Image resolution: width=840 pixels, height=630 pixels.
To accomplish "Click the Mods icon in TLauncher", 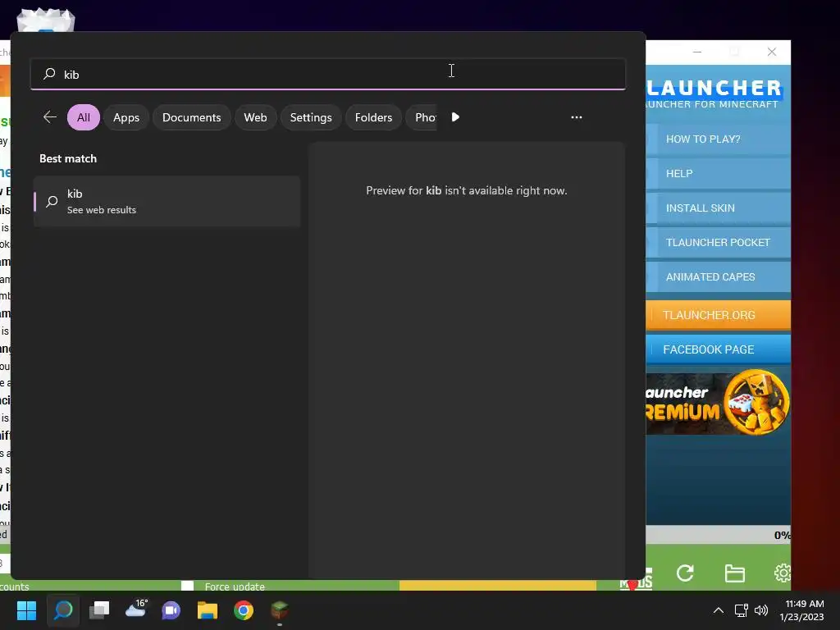I will click(636, 579).
